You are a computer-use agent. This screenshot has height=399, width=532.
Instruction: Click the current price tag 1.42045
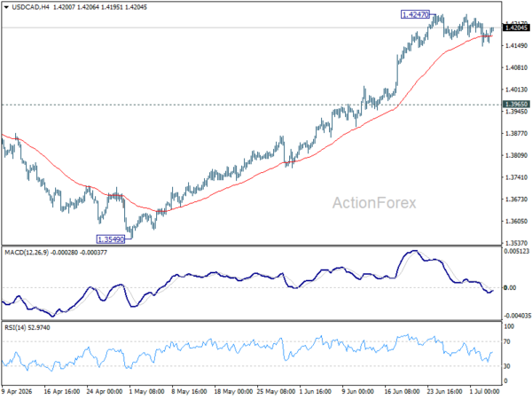516,27
